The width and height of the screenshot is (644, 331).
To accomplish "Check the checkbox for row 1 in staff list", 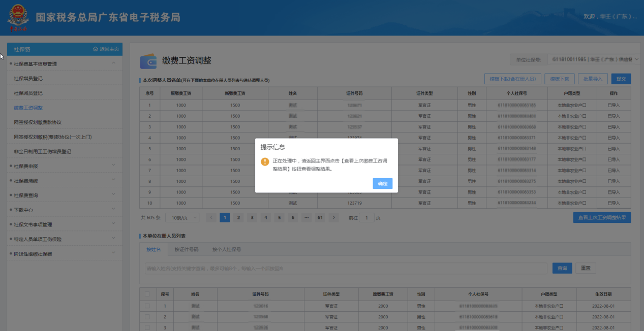I will tap(147, 306).
